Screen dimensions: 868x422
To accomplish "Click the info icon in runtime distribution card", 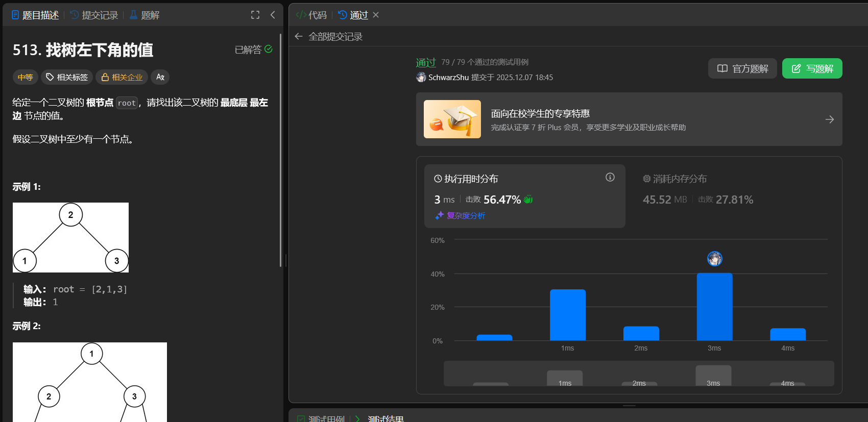I will coord(610,177).
